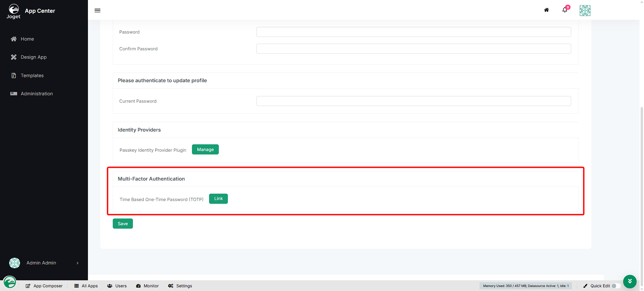Click the home icon in top bar
The width and height of the screenshot is (644, 291).
pos(546,10)
